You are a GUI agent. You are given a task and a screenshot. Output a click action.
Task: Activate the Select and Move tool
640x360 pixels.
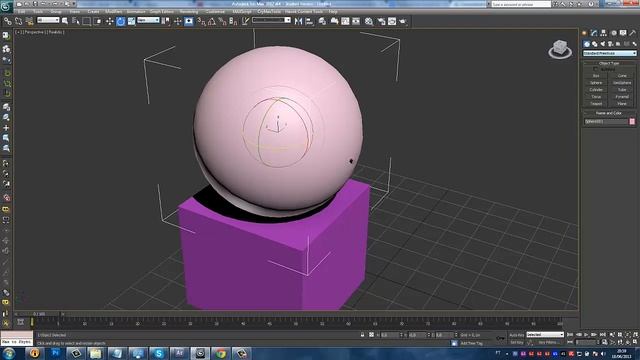pos(109,21)
